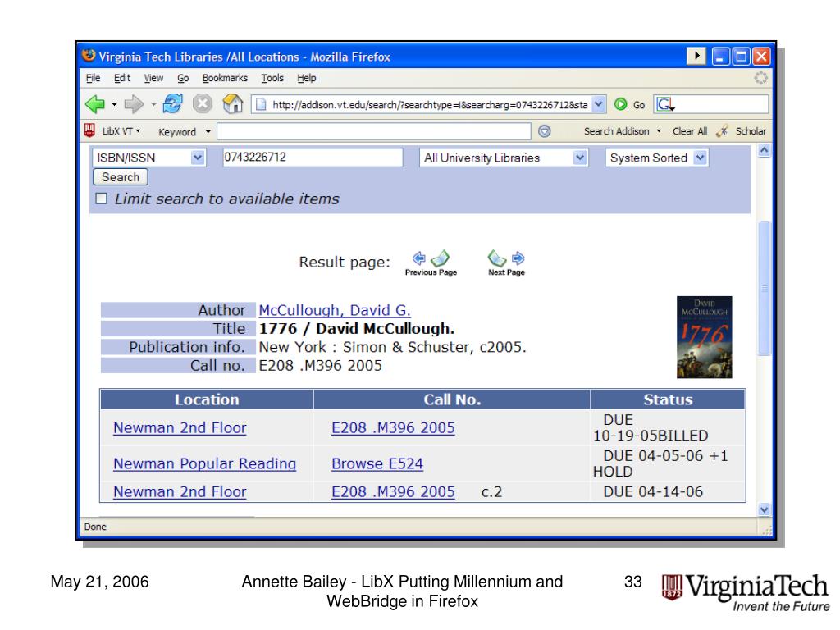Open the Help menu
This screenshot has height=630, width=840.
pyautogui.click(x=307, y=78)
